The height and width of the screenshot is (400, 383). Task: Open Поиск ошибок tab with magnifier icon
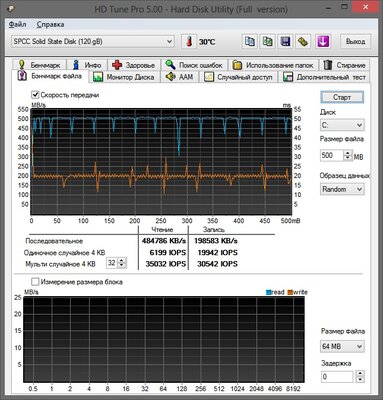tap(194, 65)
